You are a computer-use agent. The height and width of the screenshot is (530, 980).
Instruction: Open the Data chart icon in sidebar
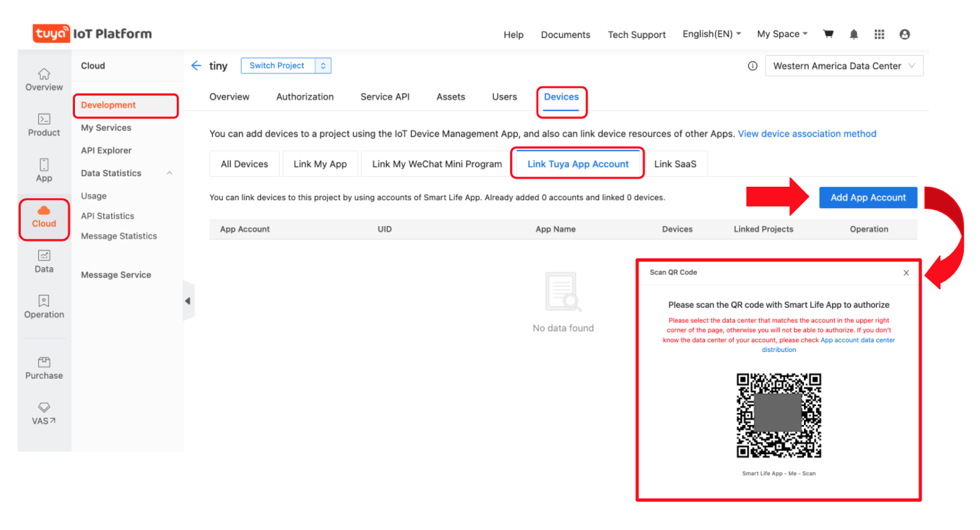click(44, 256)
